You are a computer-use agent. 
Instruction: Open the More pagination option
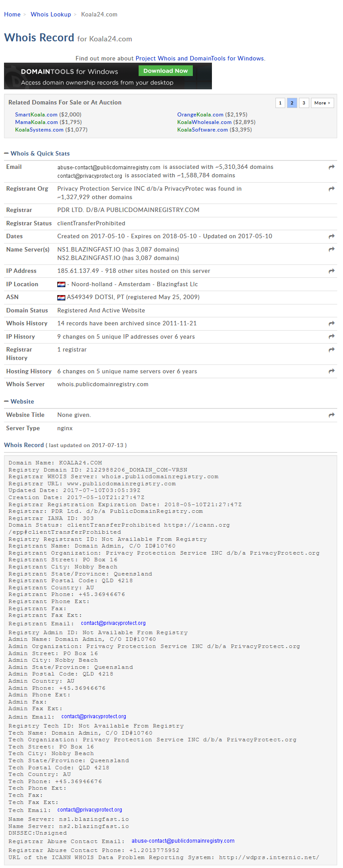tap(322, 103)
